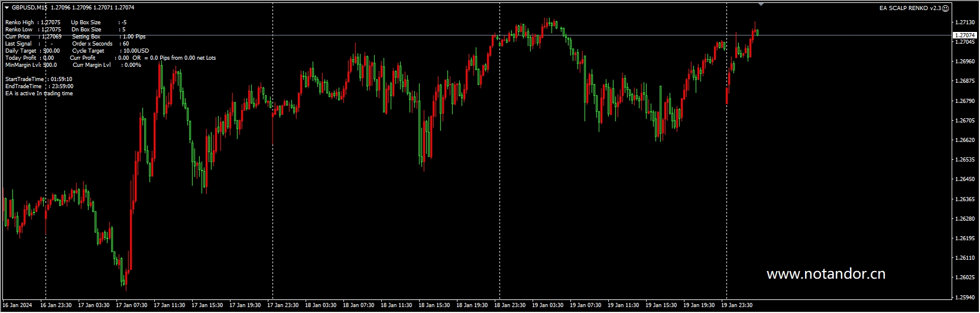Click the 19 Jan 15:30 time label

[x=661, y=305]
